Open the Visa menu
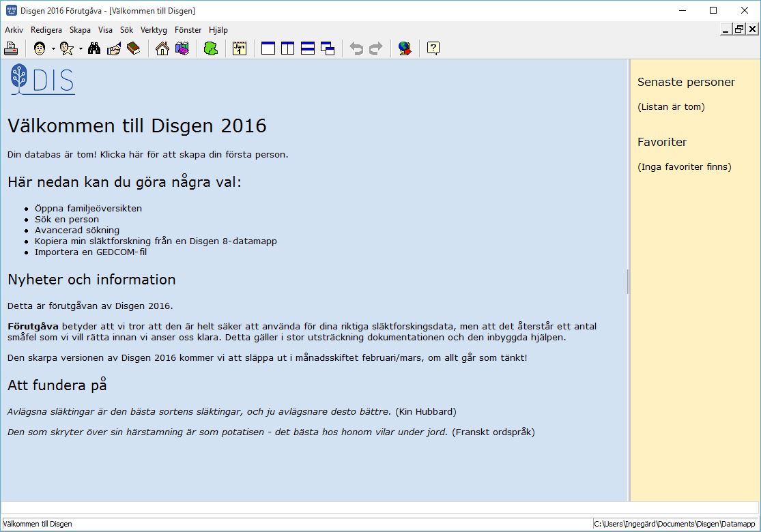 coord(105,30)
